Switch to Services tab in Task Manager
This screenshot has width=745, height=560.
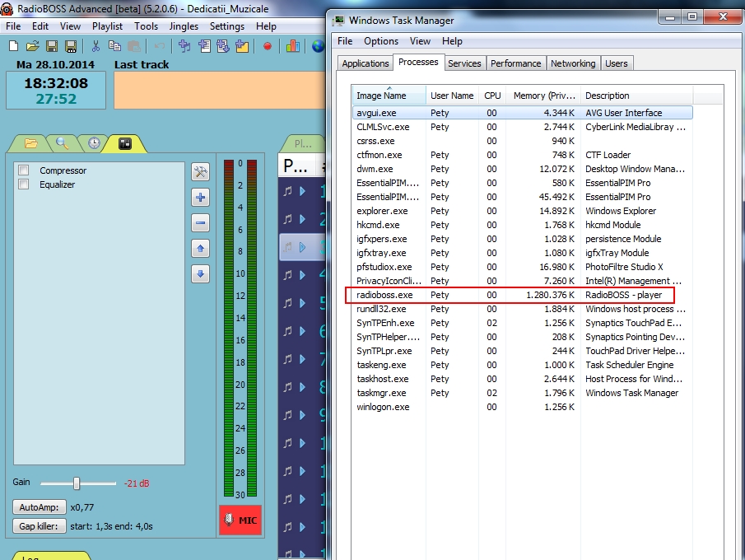point(464,63)
